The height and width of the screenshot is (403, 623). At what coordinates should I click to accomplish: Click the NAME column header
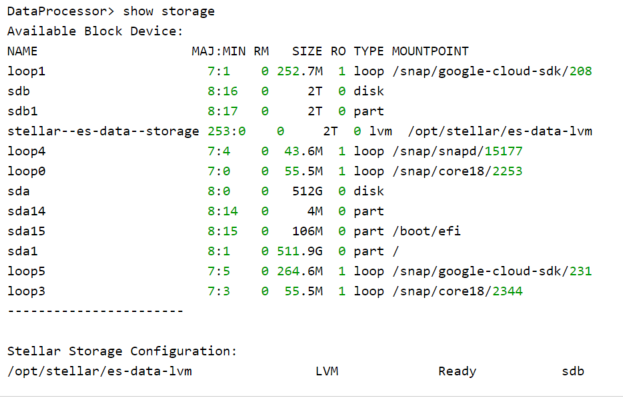(x=22, y=51)
